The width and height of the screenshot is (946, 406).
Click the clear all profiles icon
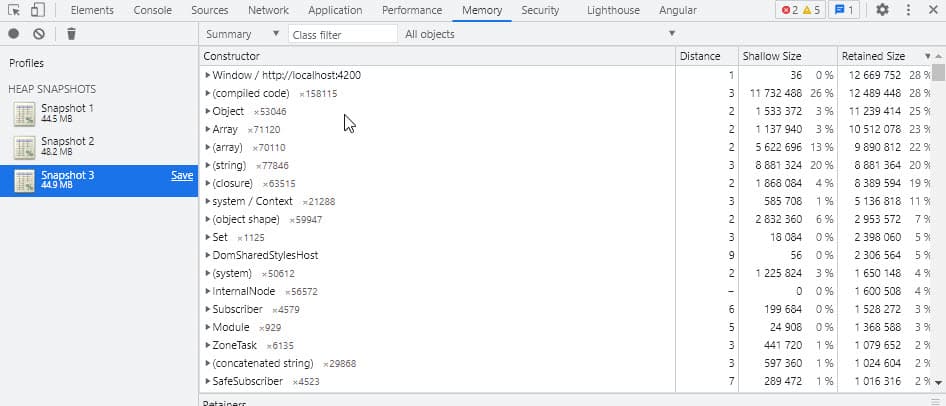(x=39, y=34)
